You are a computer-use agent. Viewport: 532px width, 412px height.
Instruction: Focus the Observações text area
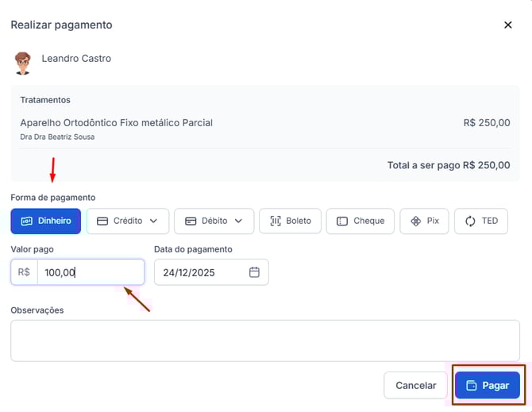click(264, 341)
